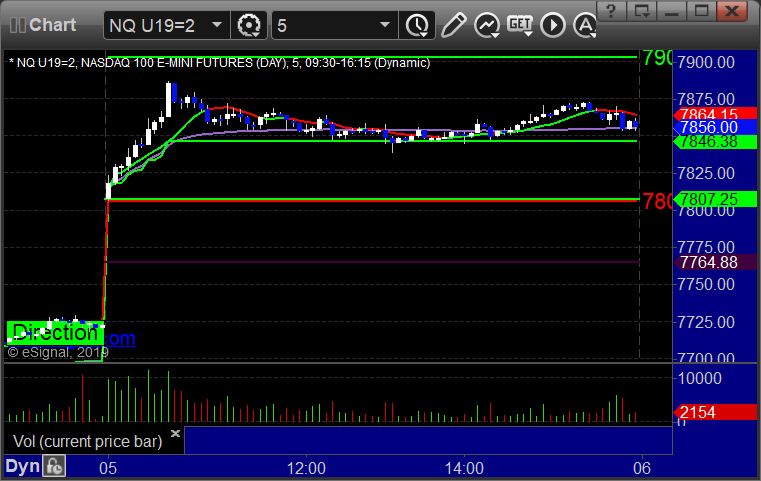Click the 7864.15 red price marker
The height and width of the screenshot is (481, 761).
tap(715, 114)
